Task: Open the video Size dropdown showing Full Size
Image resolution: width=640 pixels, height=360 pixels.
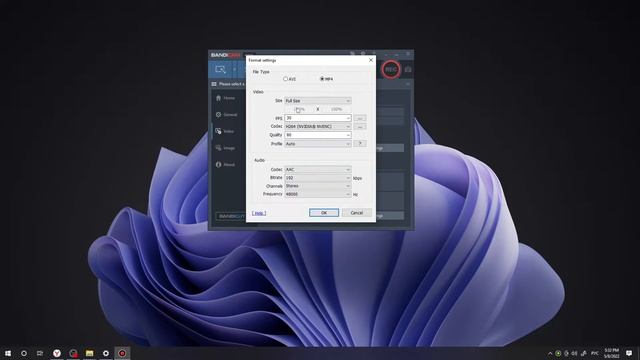Action: point(318,101)
